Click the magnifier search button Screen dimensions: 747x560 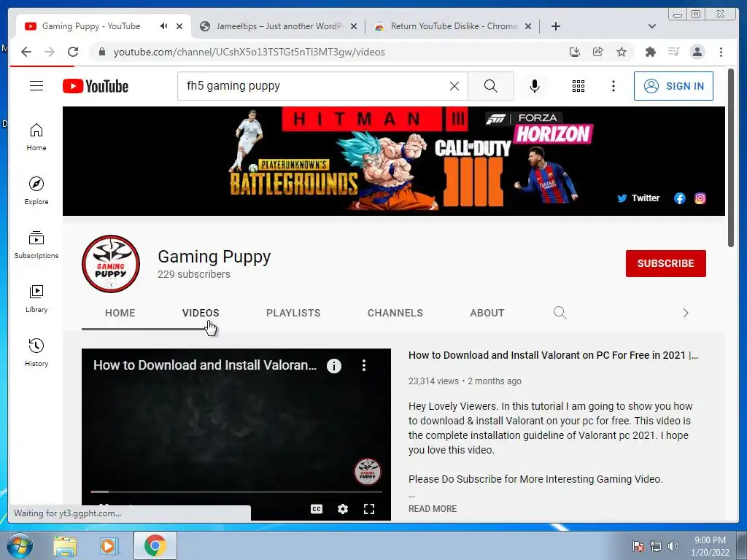[491, 86]
